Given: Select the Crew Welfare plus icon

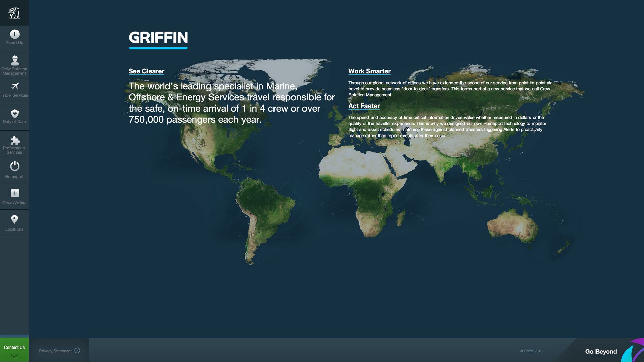Looking at the screenshot, I should (15, 193).
